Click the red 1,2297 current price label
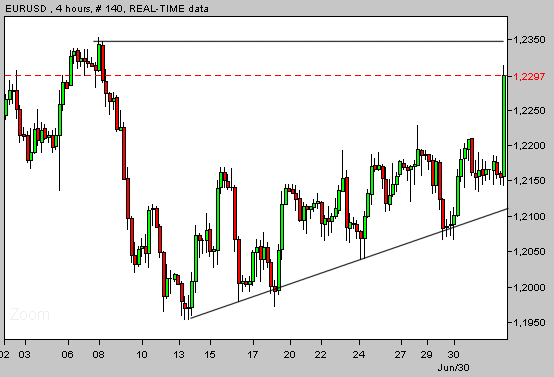Viewport: 554px width, 377px height. coord(529,76)
